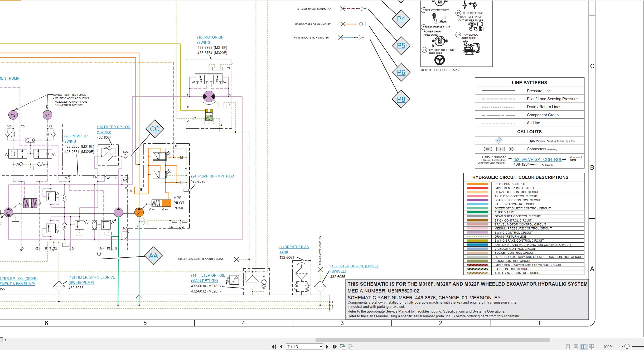Image resolution: width=644 pixels, height=350 pixels.
Task: Select facing pages layout icon
Action: pyautogui.click(x=584, y=347)
